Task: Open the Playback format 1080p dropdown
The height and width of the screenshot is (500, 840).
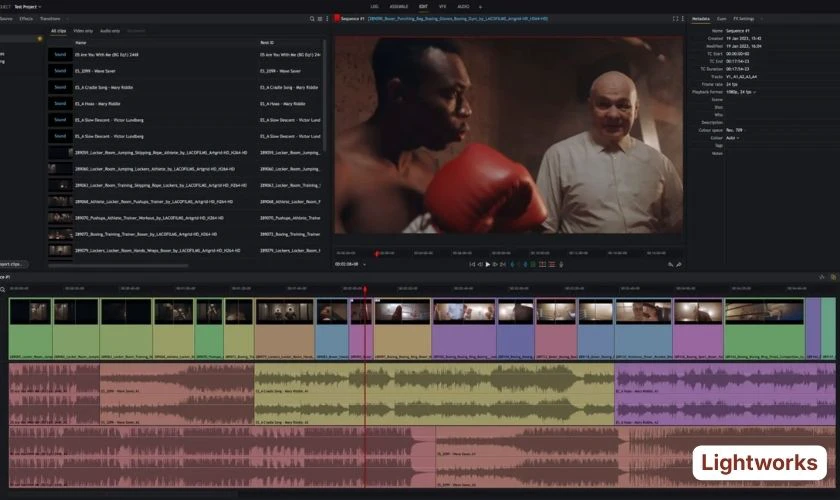Action: pos(741,92)
